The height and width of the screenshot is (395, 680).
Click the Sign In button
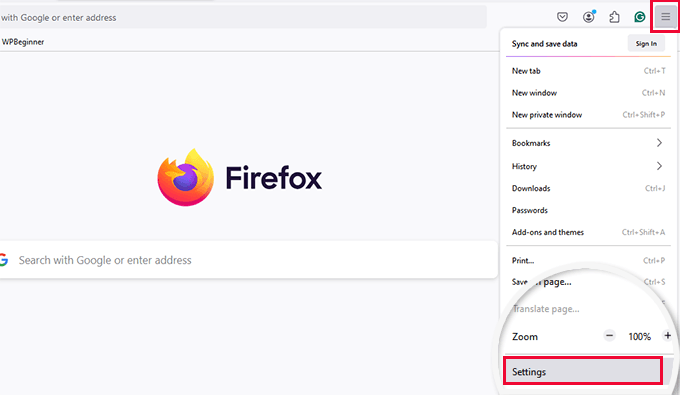646,44
